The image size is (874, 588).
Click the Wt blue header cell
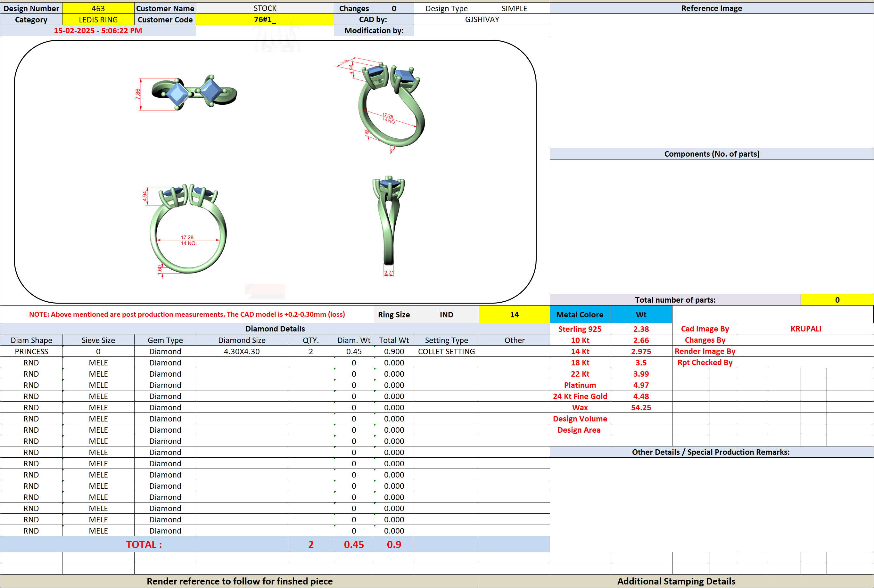pyautogui.click(x=641, y=314)
